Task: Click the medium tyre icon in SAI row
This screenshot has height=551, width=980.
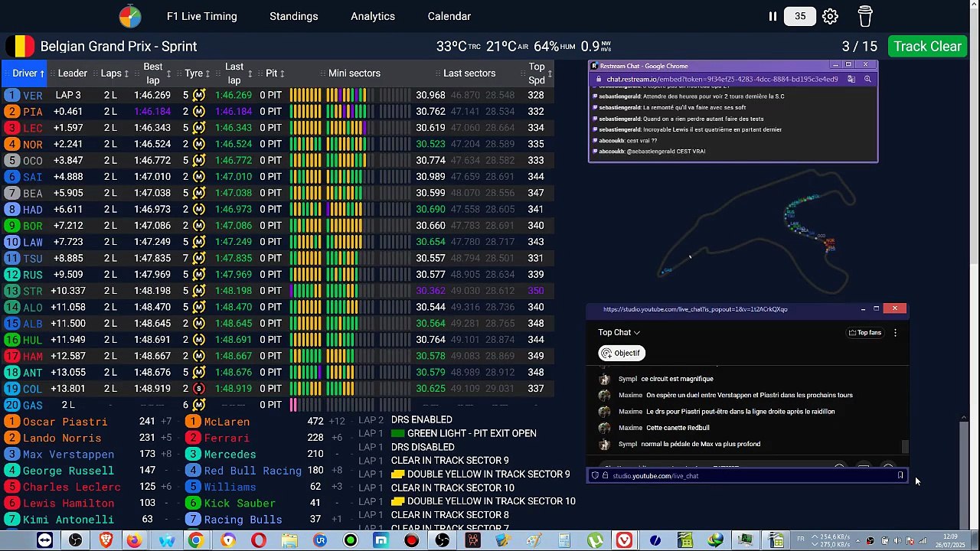Action: point(199,177)
